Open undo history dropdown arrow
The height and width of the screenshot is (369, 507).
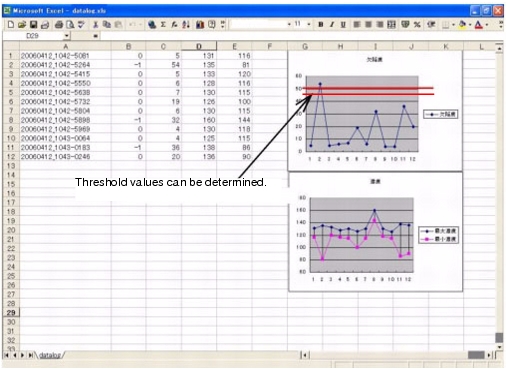[140, 24]
